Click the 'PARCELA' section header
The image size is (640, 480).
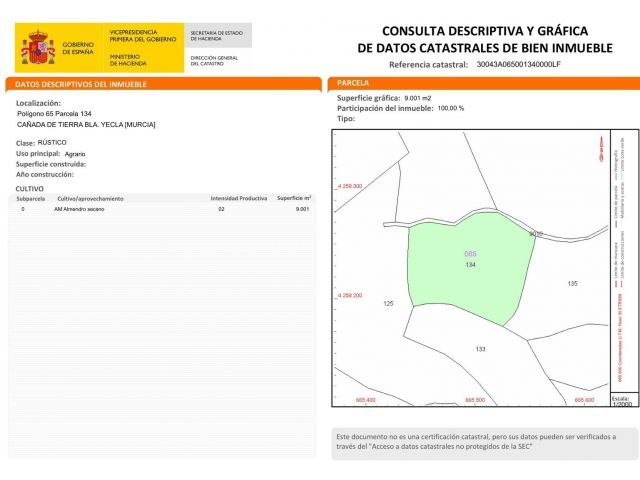[x=353, y=83]
